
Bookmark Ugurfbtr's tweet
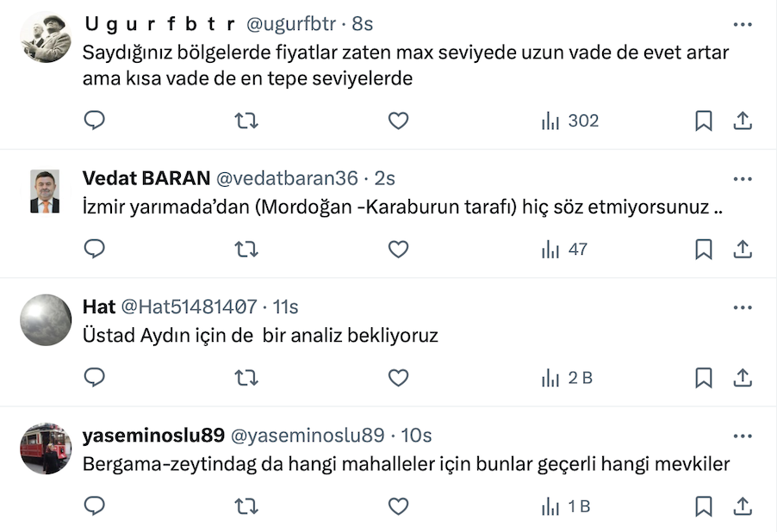(x=704, y=121)
